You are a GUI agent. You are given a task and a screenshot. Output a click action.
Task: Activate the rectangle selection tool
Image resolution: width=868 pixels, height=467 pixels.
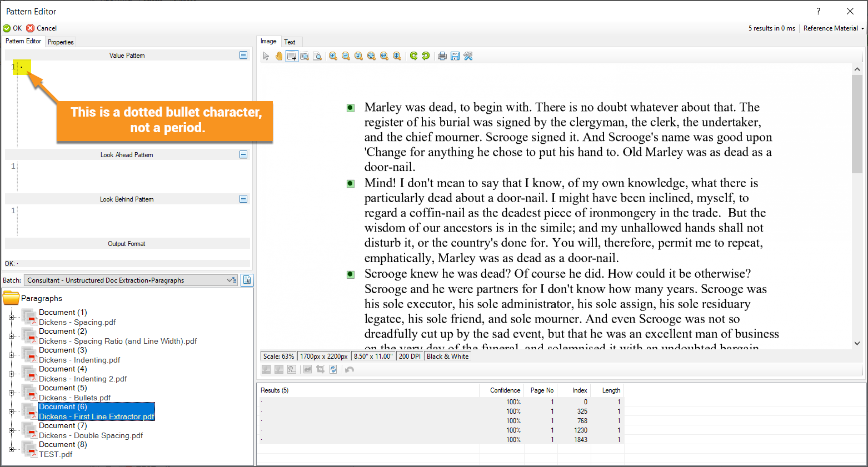point(292,56)
